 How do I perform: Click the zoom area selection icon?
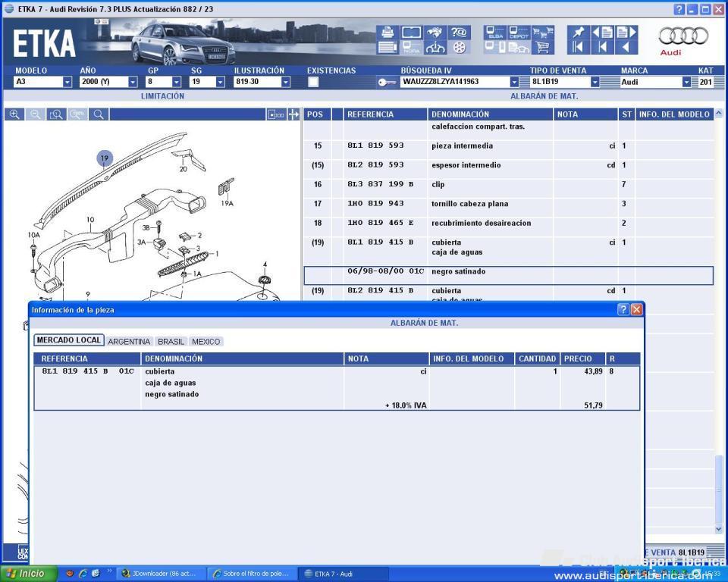coord(56,114)
